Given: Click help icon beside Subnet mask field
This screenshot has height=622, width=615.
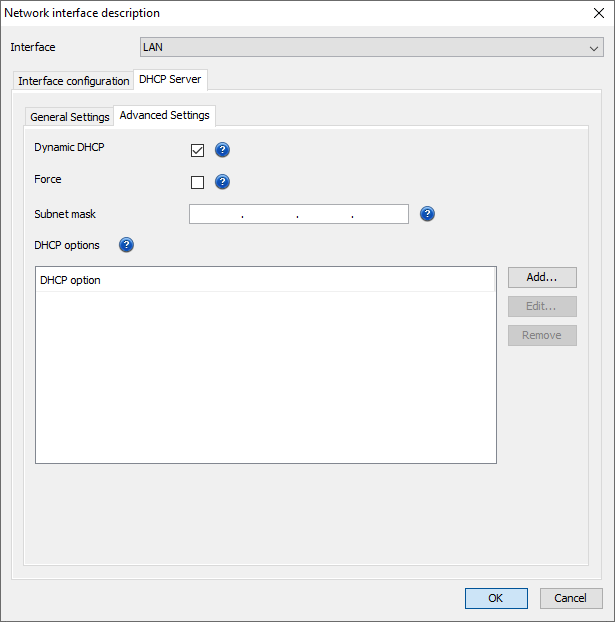Looking at the screenshot, I should 427,214.
